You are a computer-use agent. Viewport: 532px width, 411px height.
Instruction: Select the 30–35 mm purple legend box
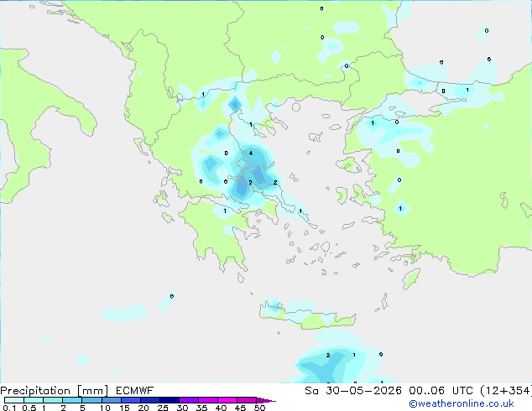(x=189, y=400)
